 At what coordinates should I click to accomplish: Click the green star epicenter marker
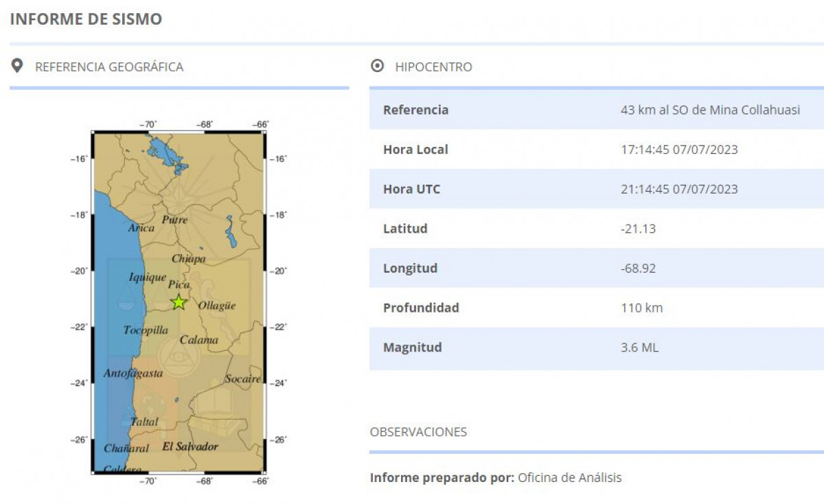tap(179, 302)
